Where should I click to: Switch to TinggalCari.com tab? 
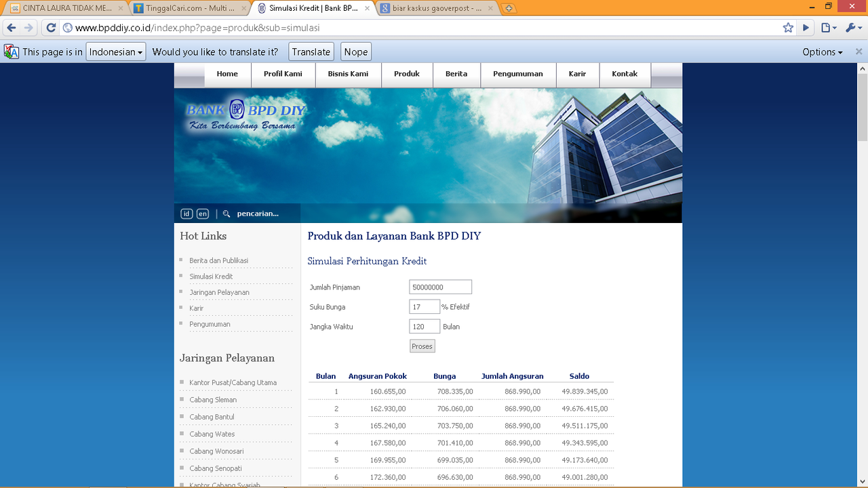pos(190,8)
